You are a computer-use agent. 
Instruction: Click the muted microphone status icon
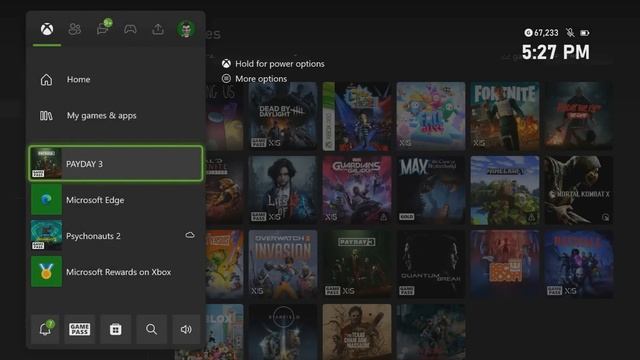[x=570, y=32]
